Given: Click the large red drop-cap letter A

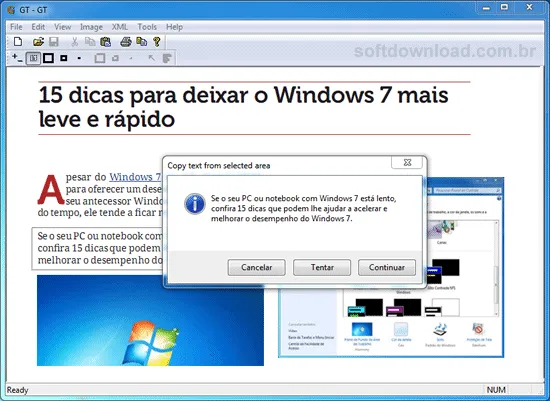Looking at the screenshot, I should pos(51,190).
